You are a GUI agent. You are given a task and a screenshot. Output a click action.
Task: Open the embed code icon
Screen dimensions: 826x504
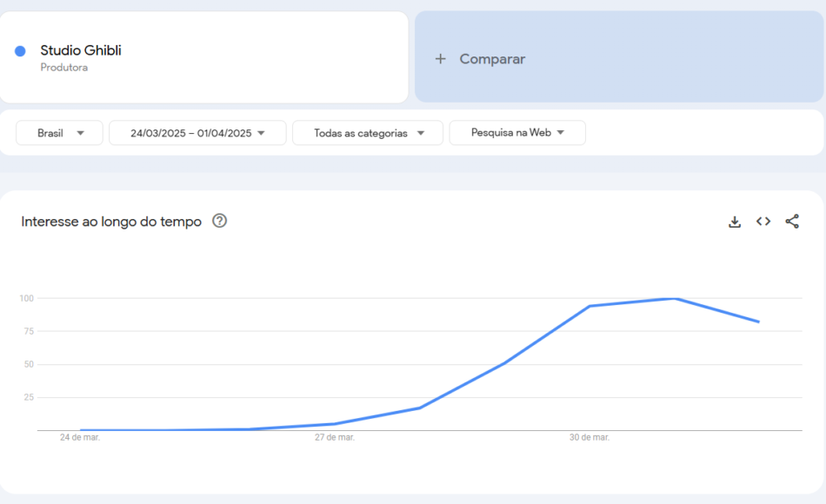[x=763, y=222]
